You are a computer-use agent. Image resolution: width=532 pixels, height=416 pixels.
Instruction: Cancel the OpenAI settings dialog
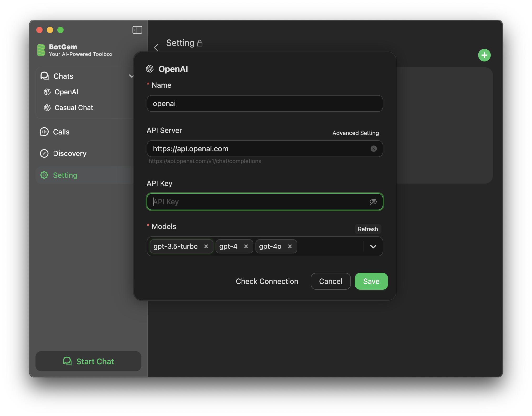click(x=331, y=281)
